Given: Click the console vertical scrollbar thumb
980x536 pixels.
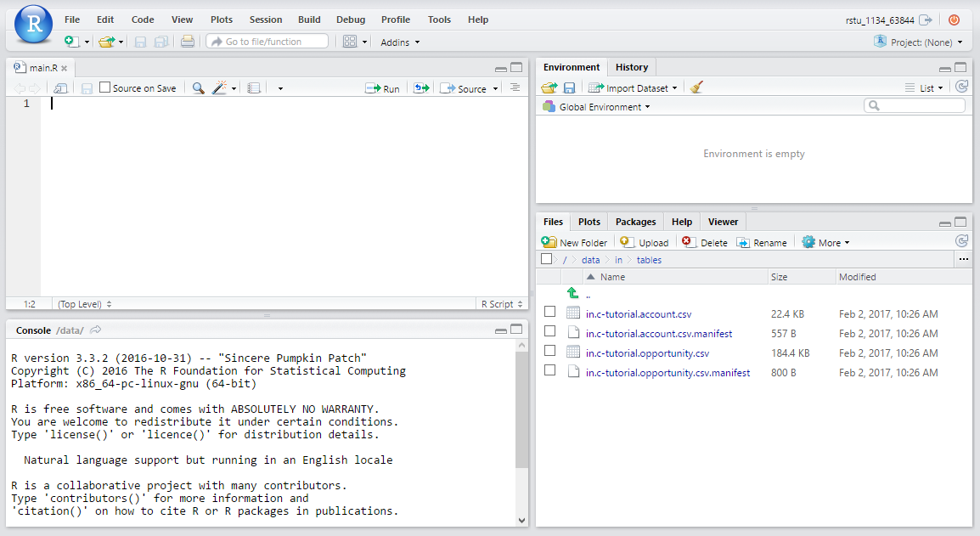Looking at the screenshot, I should pos(522,409).
